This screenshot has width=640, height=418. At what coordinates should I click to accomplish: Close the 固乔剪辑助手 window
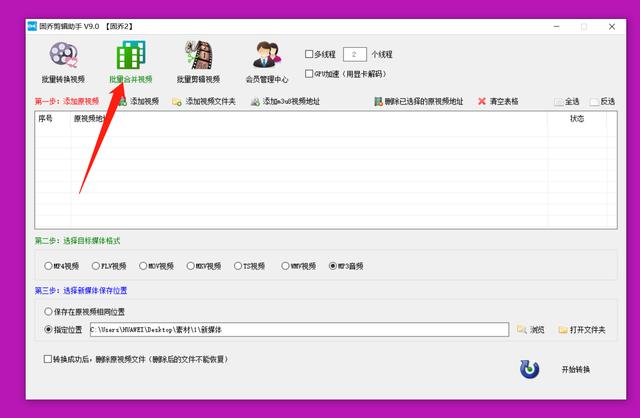click(612, 27)
